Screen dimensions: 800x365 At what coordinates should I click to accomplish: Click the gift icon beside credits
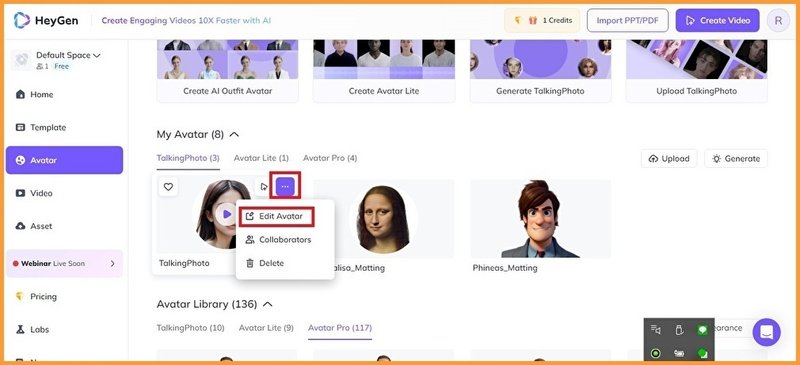click(x=533, y=20)
